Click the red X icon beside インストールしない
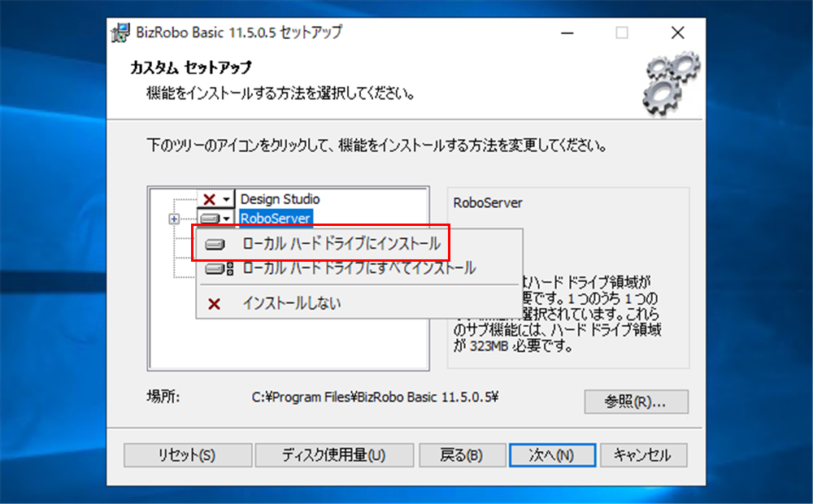The image size is (813, 504). pos(214,304)
